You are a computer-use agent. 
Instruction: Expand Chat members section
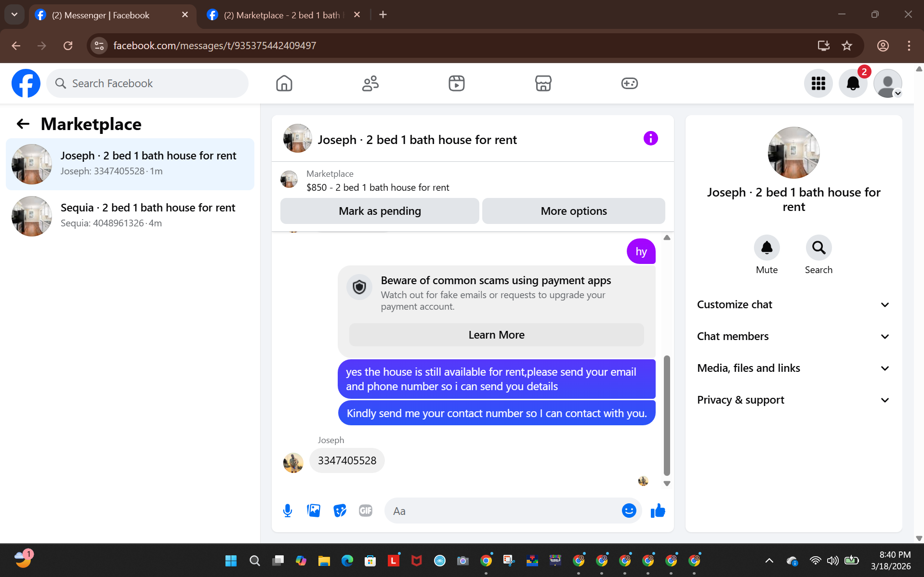point(793,336)
